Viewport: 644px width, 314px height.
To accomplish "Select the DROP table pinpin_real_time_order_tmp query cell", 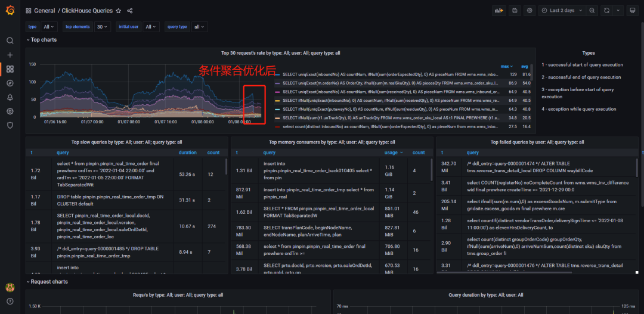I will [x=113, y=200].
